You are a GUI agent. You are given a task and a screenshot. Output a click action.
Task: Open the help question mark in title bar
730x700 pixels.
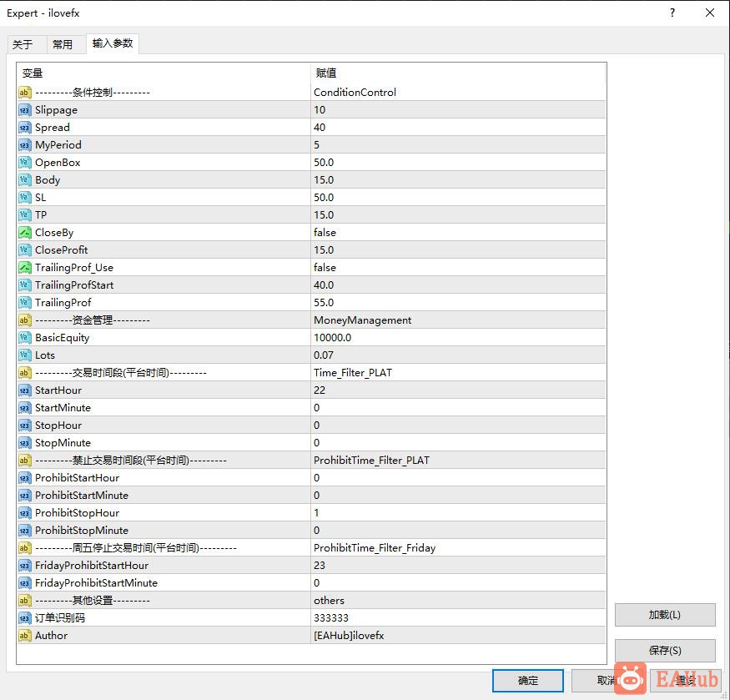672,13
